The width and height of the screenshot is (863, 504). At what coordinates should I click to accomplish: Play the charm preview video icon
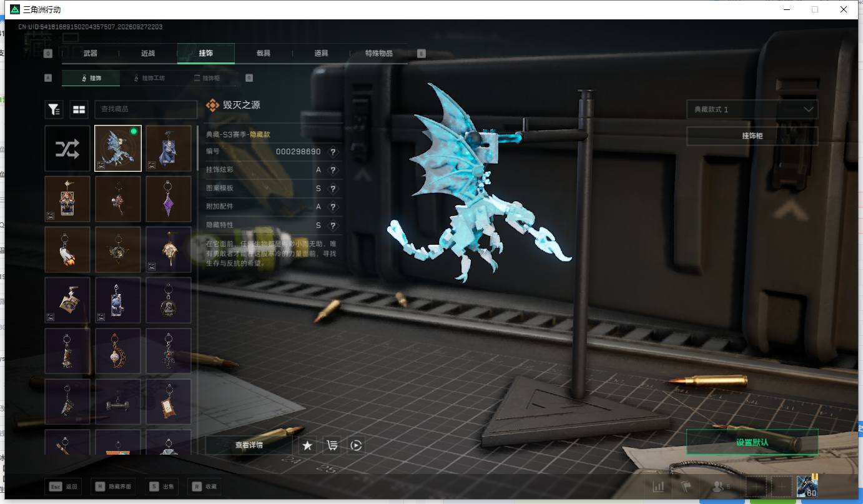click(356, 445)
